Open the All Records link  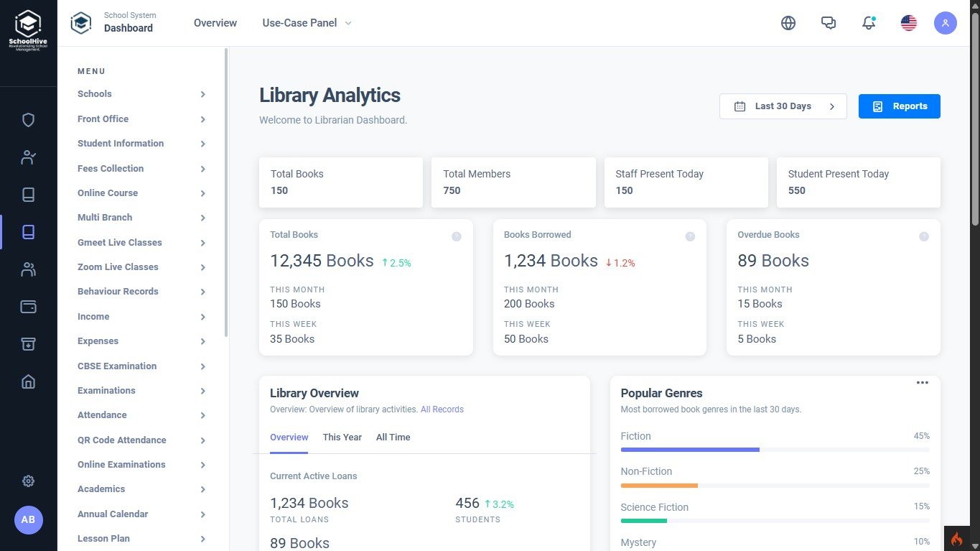[442, 409]
